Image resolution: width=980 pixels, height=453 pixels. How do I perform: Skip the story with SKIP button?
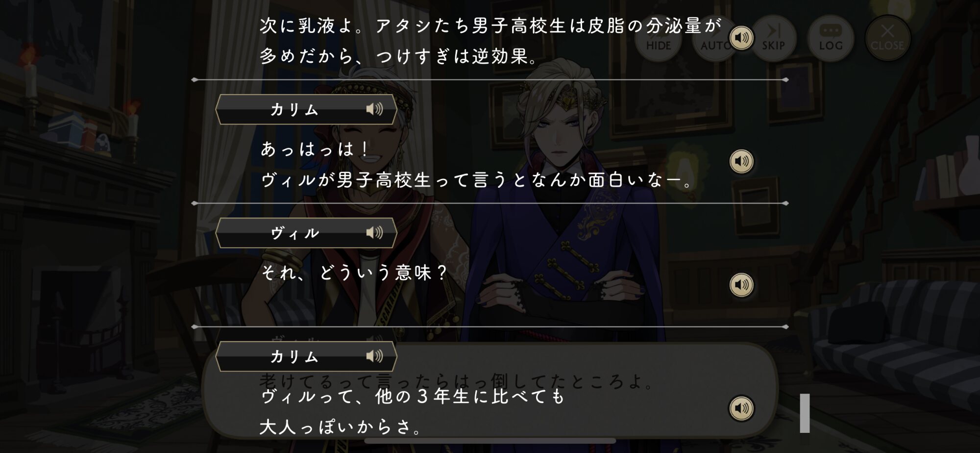[x=774, y=38]
